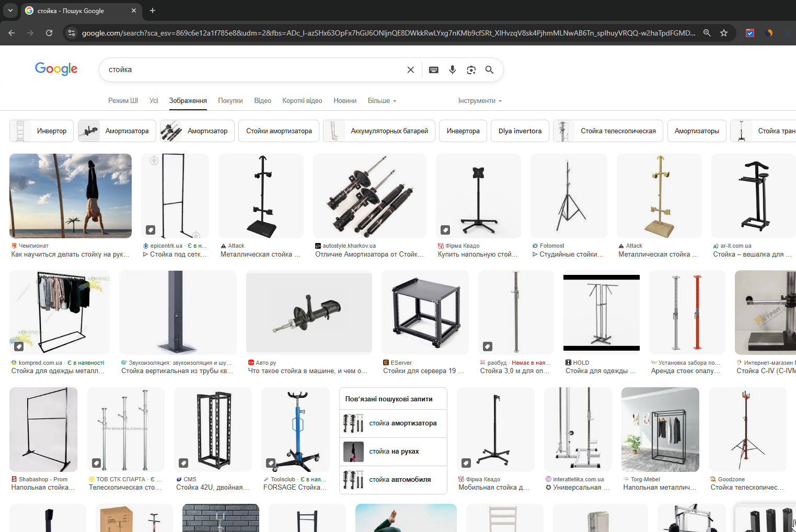The width and height of the screenshot is (796, 532).
Task: Select the 'Dlya invertora' filter chip
Action: tap(520, 131)
